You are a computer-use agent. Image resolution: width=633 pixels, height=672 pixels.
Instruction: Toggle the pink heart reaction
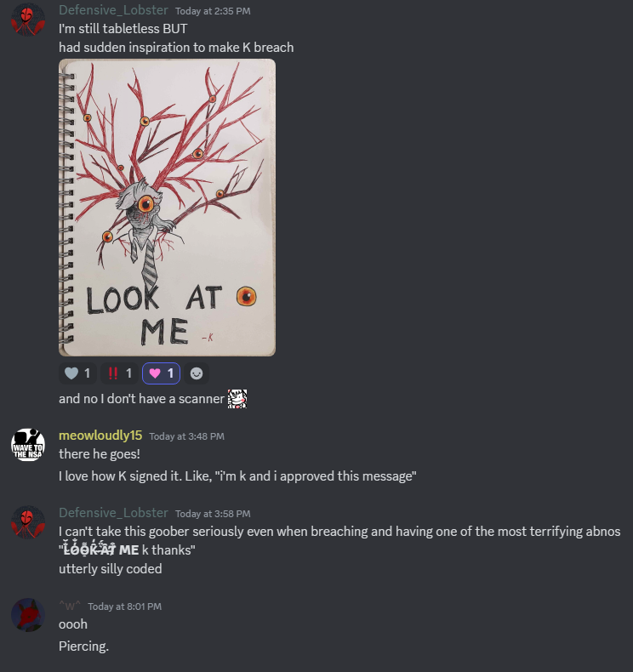[x=161, y=373]
